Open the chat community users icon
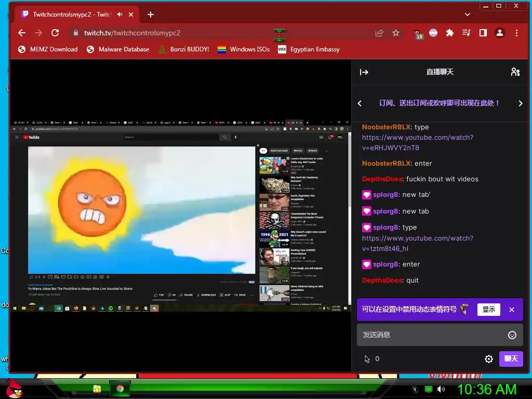This screenshot has width=532, height=399. tap(515, 72)
